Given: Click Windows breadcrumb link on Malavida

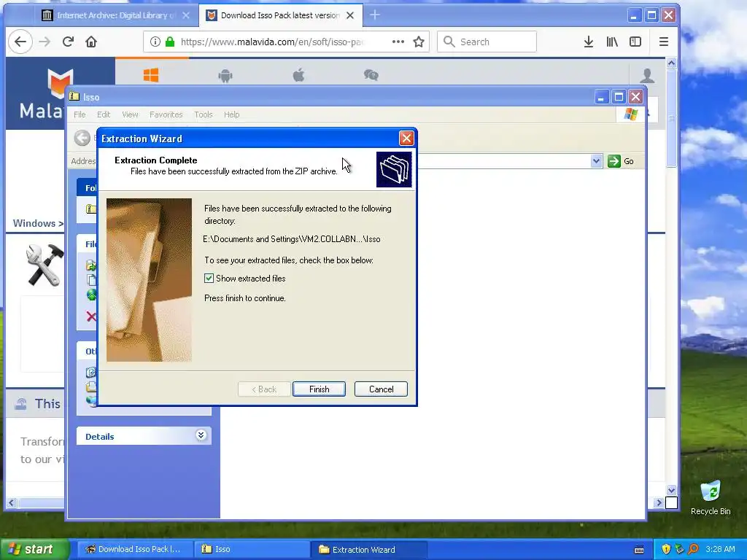Looking at the screenshot, I should 34,223.
